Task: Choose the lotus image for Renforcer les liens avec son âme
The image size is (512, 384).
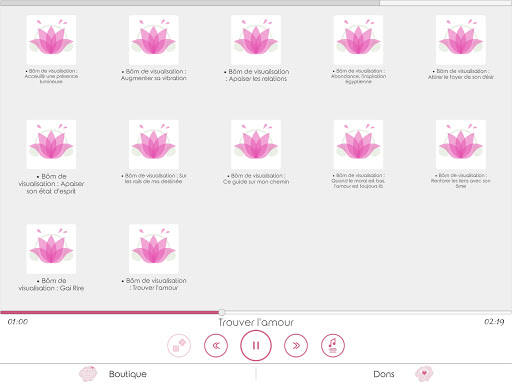Action: (x=461, y=144)
